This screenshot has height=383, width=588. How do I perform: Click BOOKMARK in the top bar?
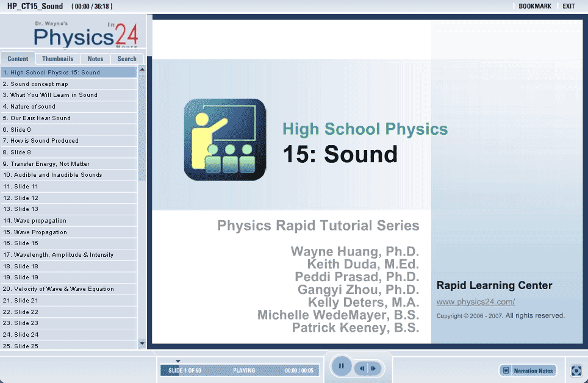coord(534,6)
